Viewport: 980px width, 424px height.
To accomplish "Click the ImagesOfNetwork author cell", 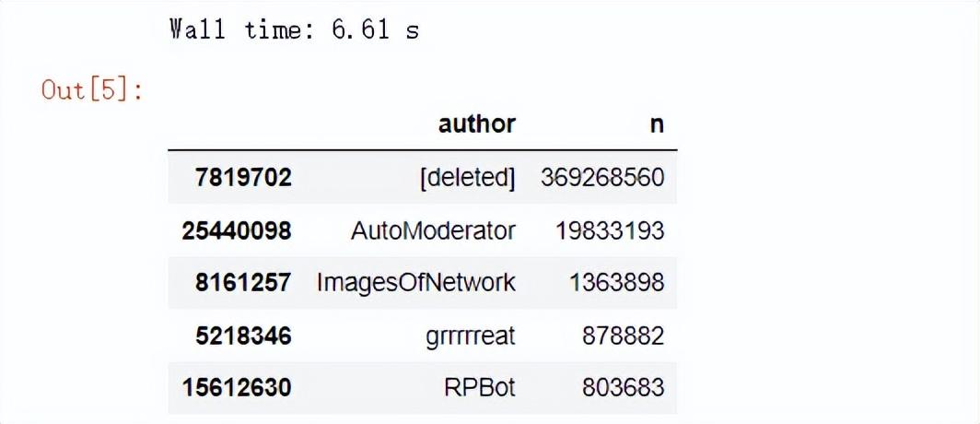I will tap(415, 283).
